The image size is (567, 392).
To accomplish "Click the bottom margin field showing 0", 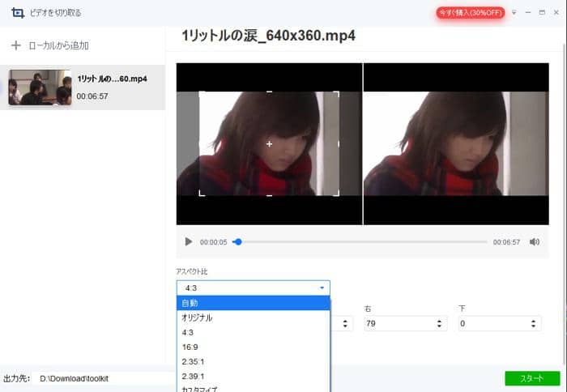I will [500, 323].
